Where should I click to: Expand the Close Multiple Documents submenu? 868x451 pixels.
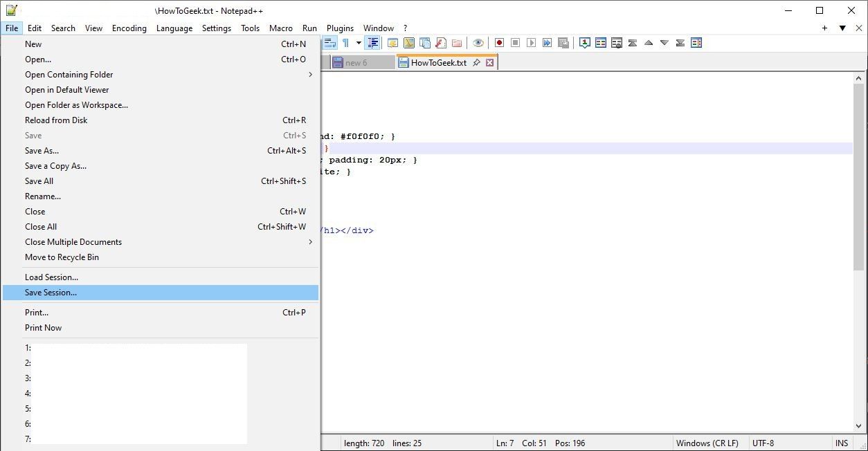pos(311,241)
